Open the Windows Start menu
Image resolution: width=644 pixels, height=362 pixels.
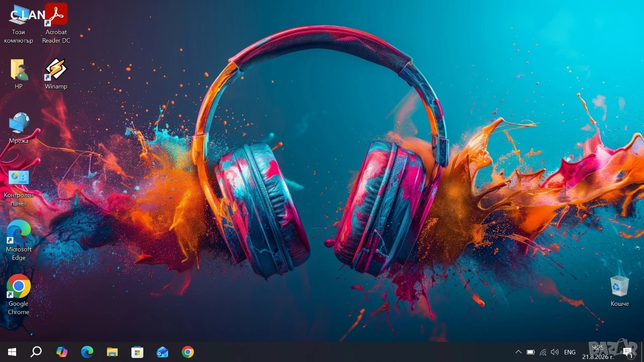pyautogui.click(x=12, y=352)
